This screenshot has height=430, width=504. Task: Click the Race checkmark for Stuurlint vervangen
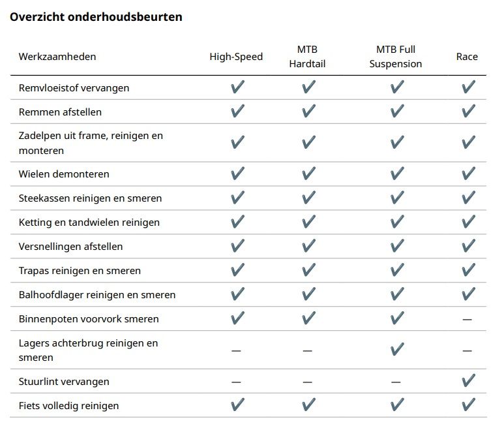pos(468,381)
